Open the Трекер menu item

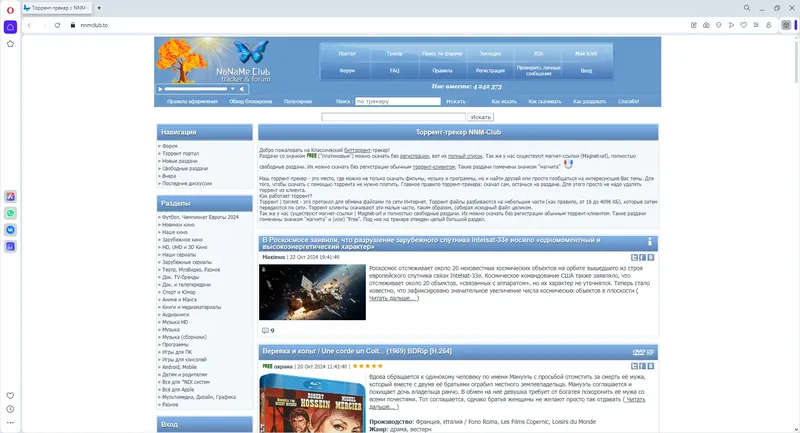(x=394, y=54)
